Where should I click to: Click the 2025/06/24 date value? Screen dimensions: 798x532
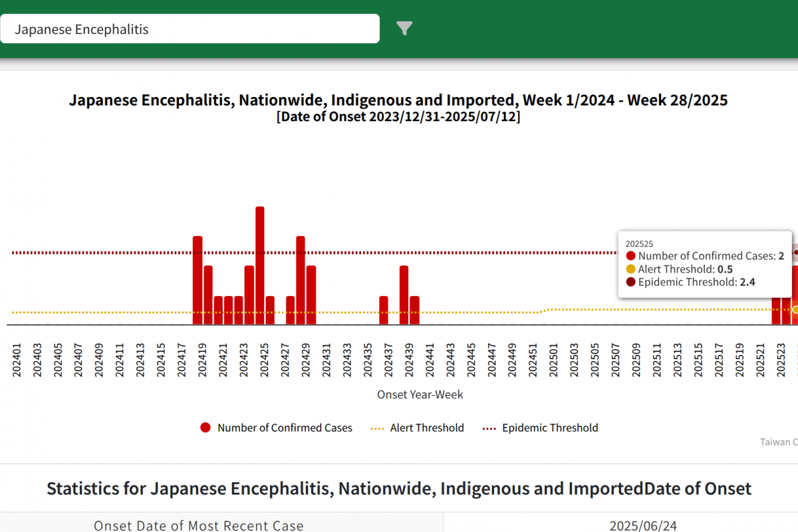642,525
